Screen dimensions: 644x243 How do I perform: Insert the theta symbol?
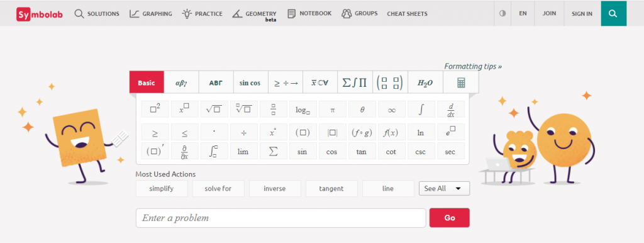pos(362,110)
